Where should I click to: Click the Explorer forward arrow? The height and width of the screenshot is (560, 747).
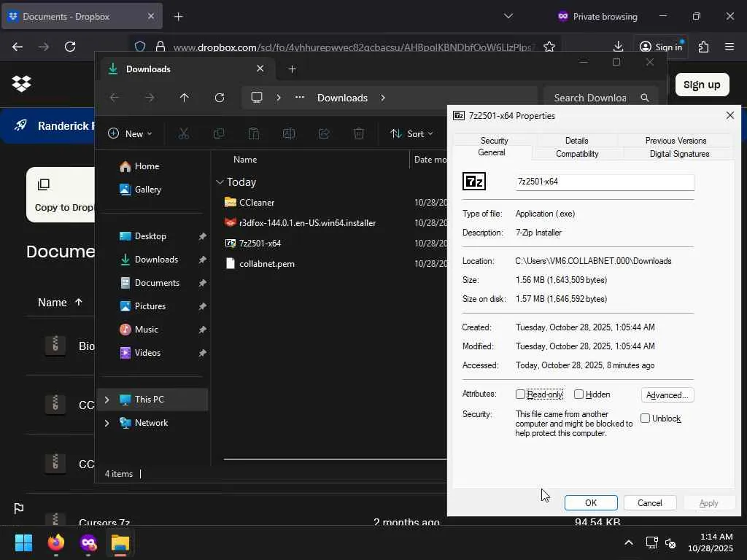[x=150, y=98]
